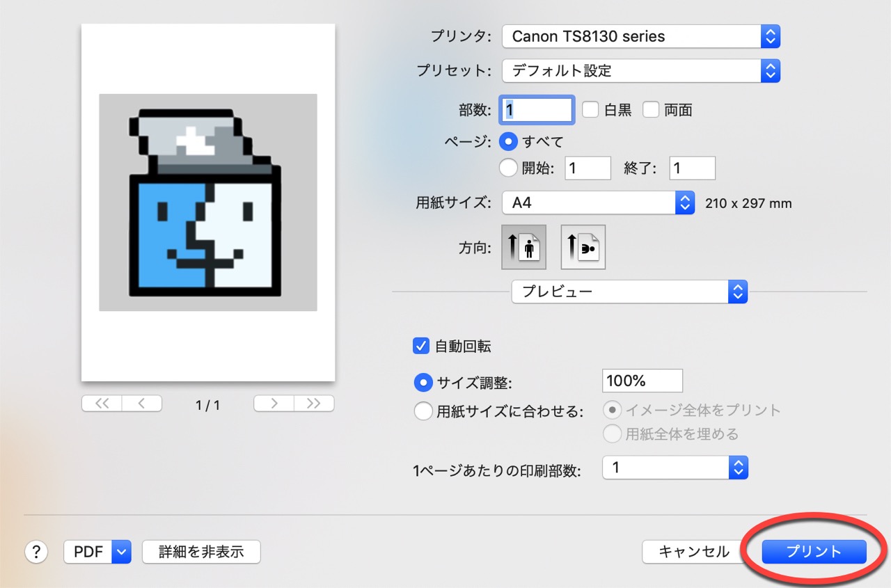Select the すべて pages radio button
Screen dimensions: 891x588
(x=509, y=141)
